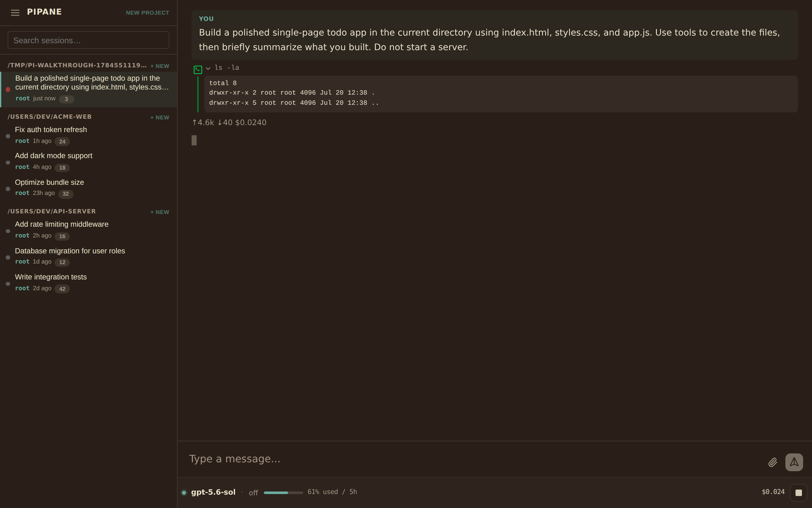Screen dimensions: 812x508
Task: Collapse the ls -la output chevron
Action: (208, 69)
